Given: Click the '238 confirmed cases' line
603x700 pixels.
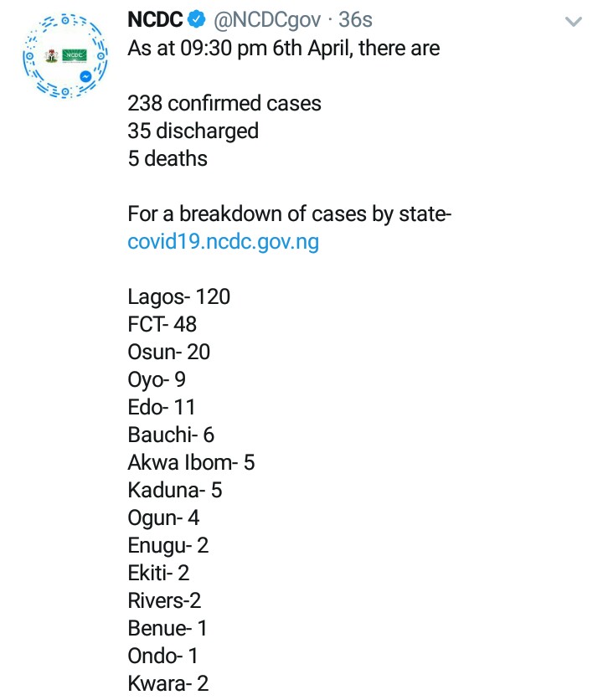Looking at the screenshot, I should (224, 104).
